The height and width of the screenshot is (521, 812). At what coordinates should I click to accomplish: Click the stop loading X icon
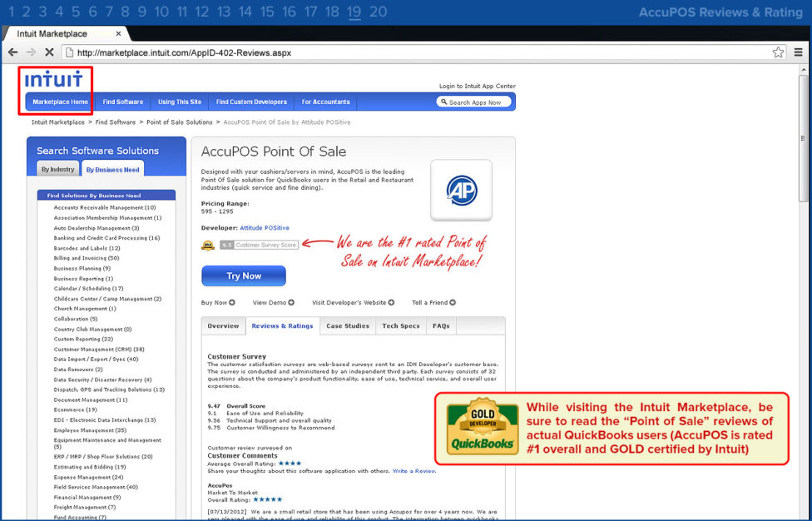tap(49, 52)
